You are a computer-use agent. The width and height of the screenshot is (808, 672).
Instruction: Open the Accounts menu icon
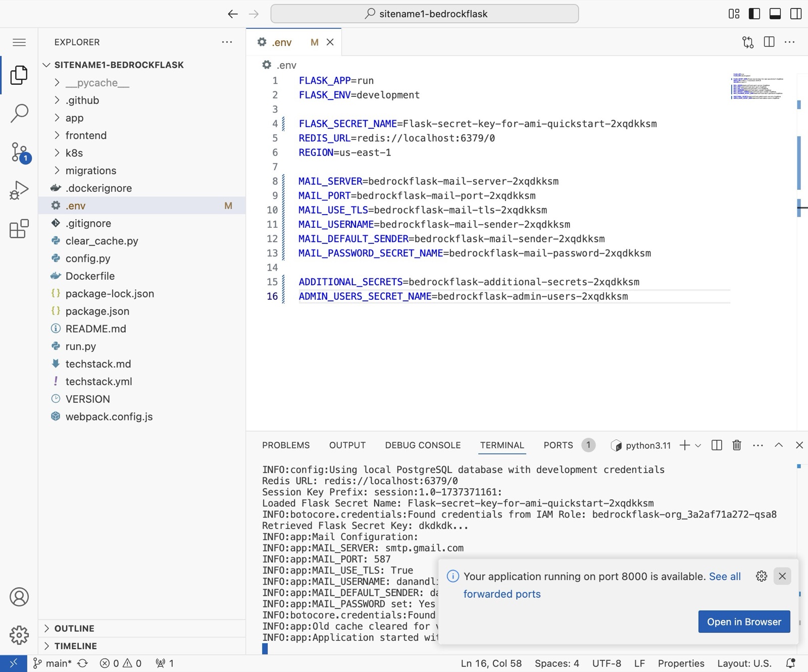19,597
